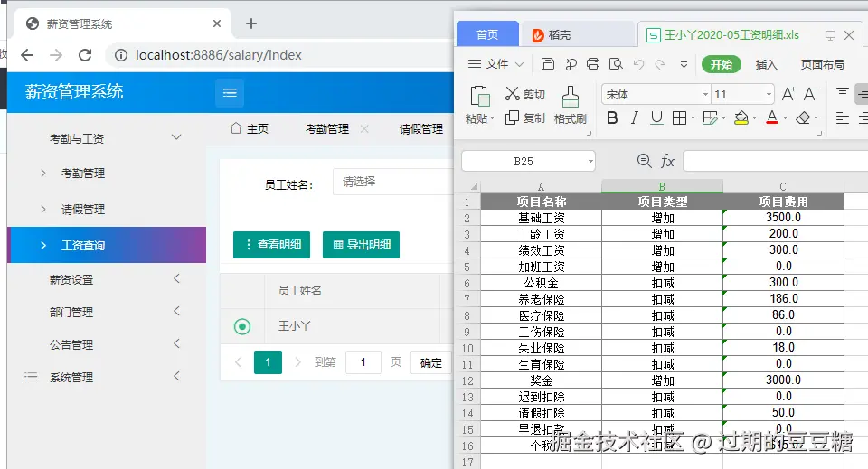Apply the fill color bucket
Viewport: 868px width, 469px height.
pos(741,117)
